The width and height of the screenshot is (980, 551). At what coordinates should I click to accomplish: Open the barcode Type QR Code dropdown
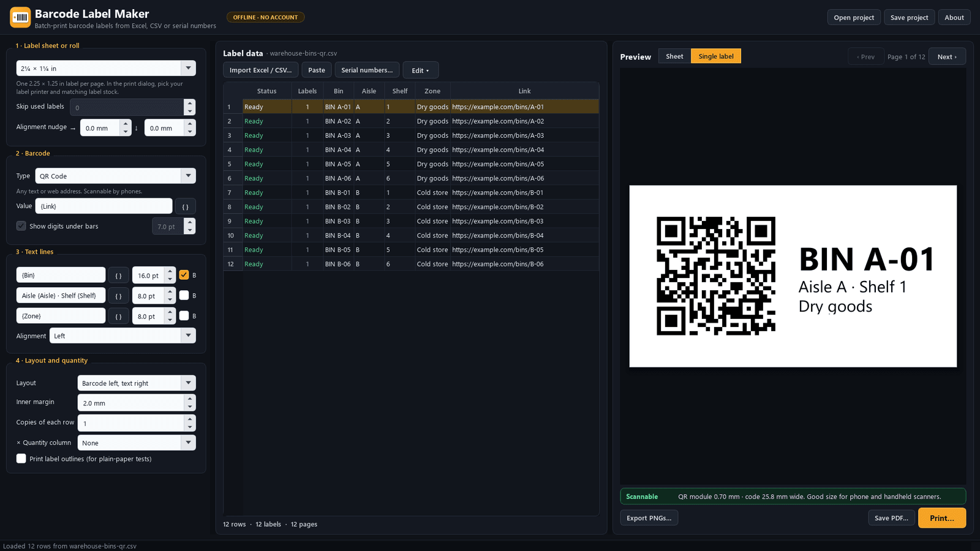[x=115, y=176]
